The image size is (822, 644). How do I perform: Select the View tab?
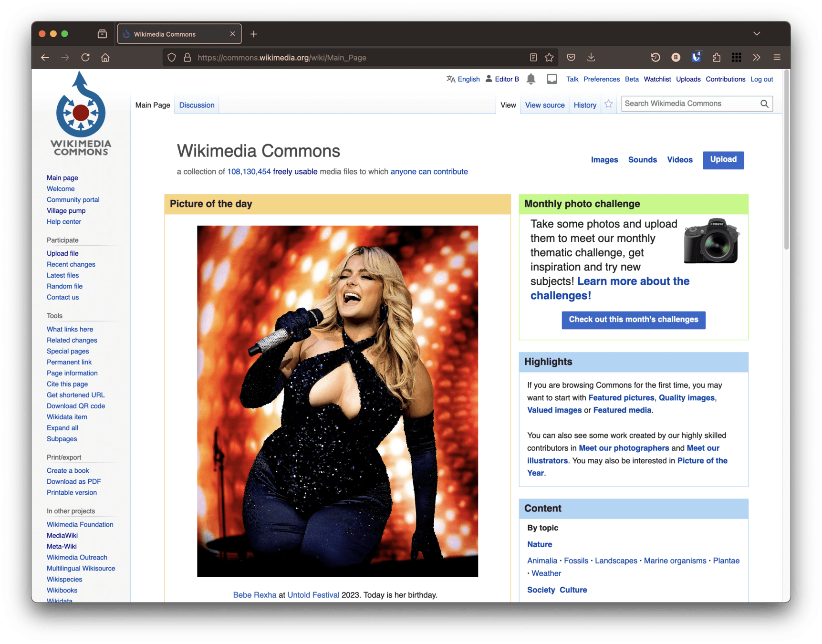pyautogui.click(x=508, y=105)
